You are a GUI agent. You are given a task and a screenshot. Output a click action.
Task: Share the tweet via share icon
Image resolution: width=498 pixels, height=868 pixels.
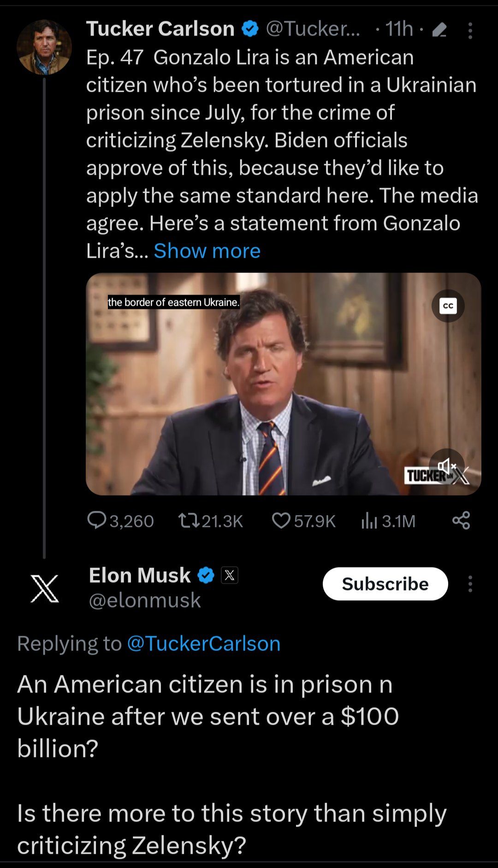[461, 520]
